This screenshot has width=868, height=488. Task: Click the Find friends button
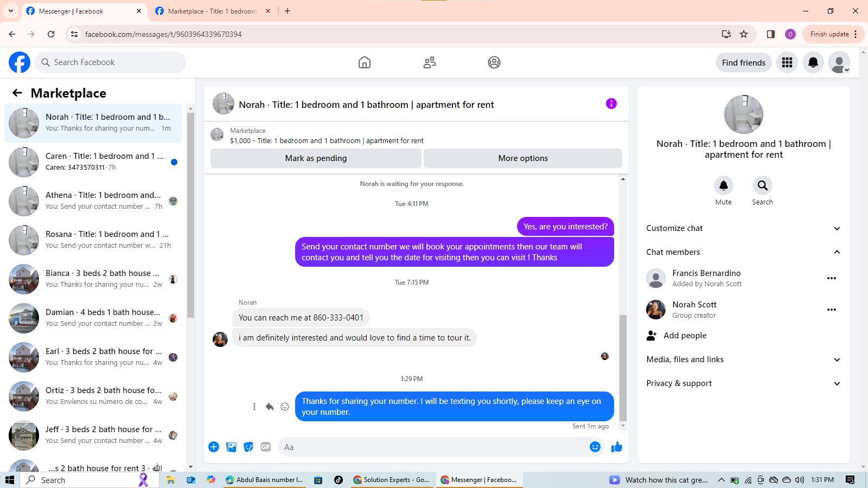(x=744, y=62)
